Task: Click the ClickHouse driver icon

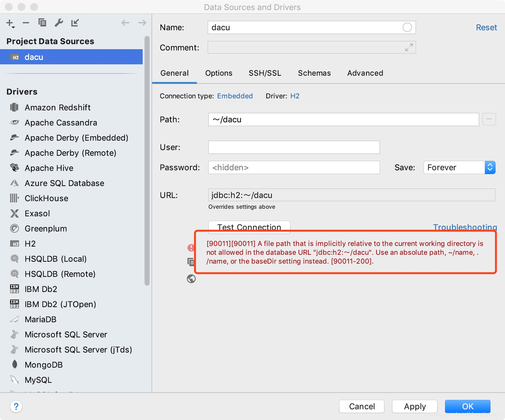Action: (x=15, y=198)
